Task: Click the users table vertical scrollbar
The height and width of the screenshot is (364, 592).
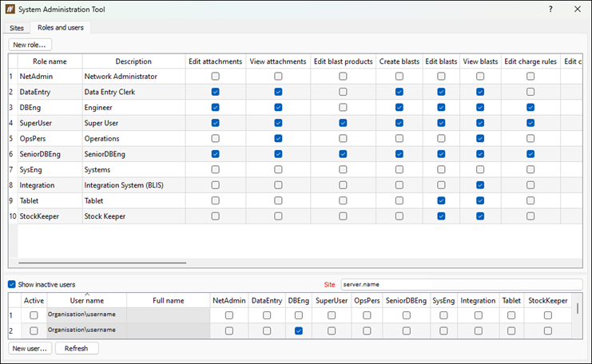Action: coord(578,308)
